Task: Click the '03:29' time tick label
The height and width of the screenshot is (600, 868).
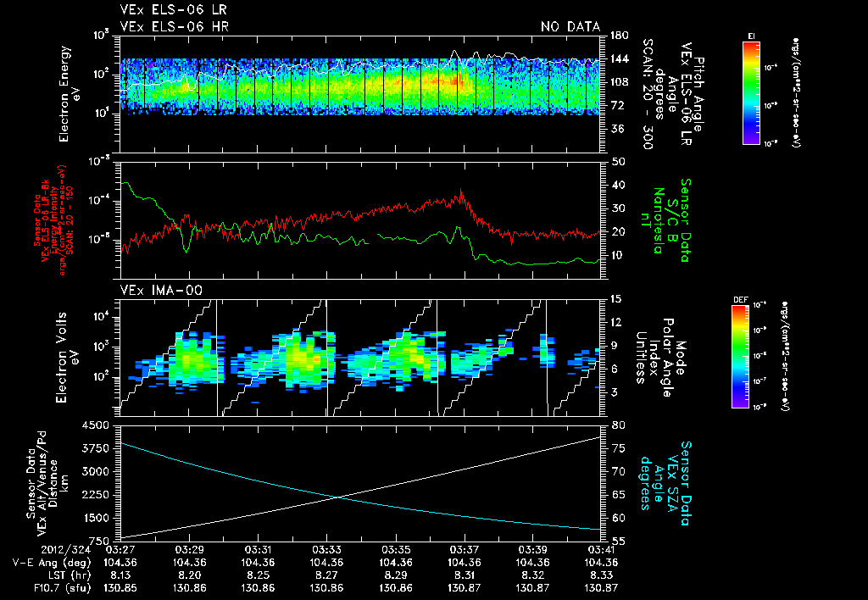Action: point(189,550)
